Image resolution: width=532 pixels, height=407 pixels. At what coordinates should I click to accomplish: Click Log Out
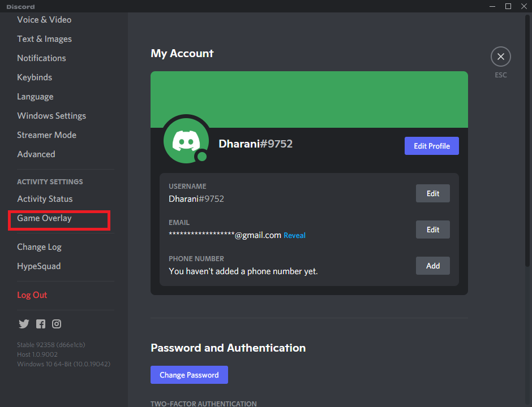pos(32,295)
